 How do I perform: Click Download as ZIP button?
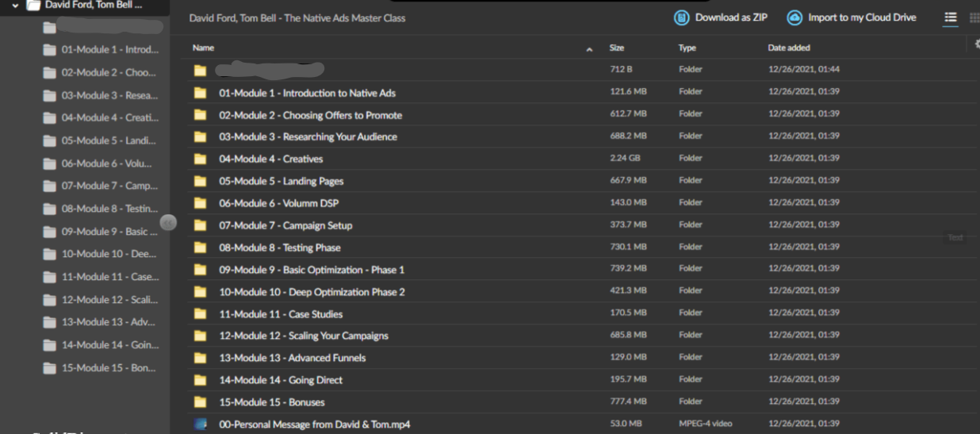click(721, 17)
